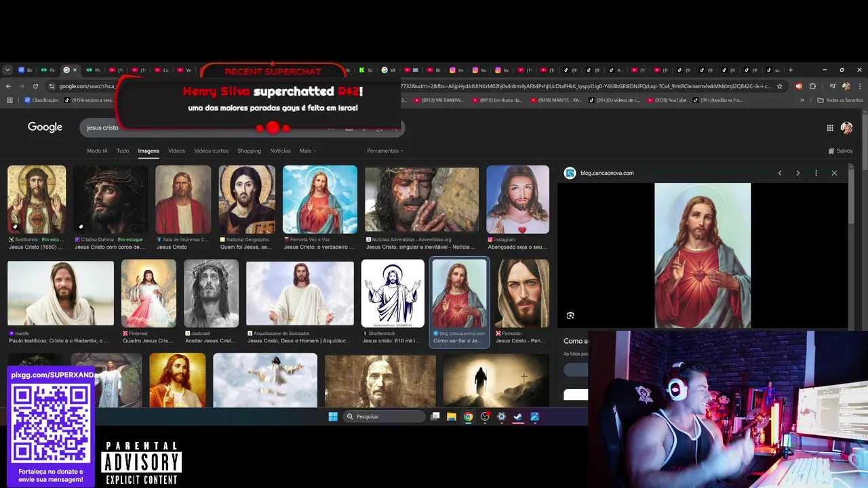Open the Arquidiocese de Sorocaba image
Image resolution: width=868 pixels, height=488 pixels.
[300, 293]
